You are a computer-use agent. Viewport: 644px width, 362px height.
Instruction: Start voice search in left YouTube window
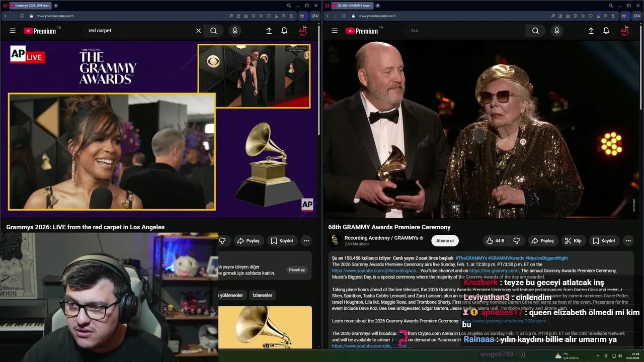[234, 31]
